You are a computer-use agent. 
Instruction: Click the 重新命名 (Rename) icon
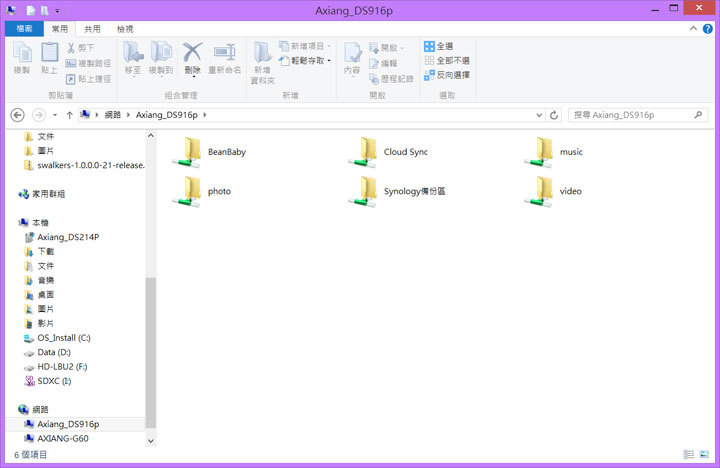point(225,56)
